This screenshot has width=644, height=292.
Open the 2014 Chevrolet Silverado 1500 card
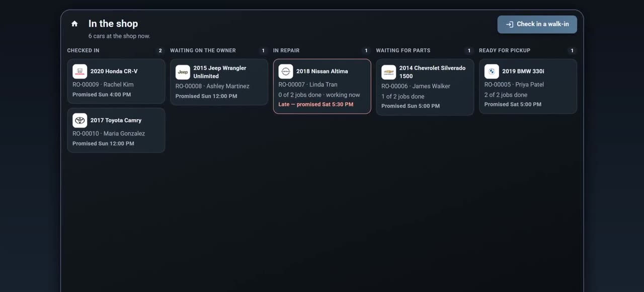click(x=425, y=87)
